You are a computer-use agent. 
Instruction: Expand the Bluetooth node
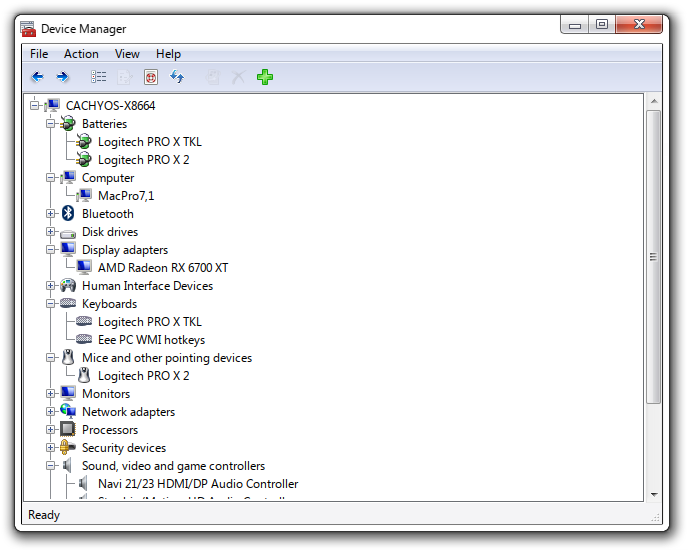(x=51, y=213)
